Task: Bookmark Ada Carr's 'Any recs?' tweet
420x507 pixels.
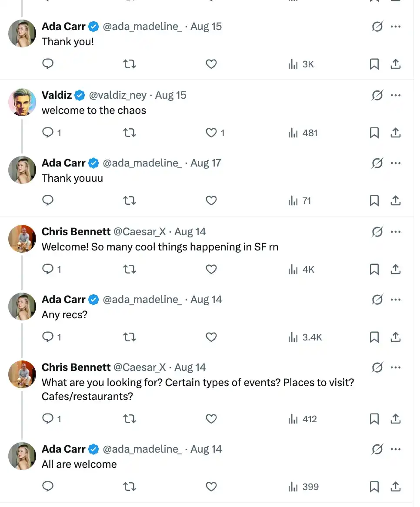Action: coord(374,337)
